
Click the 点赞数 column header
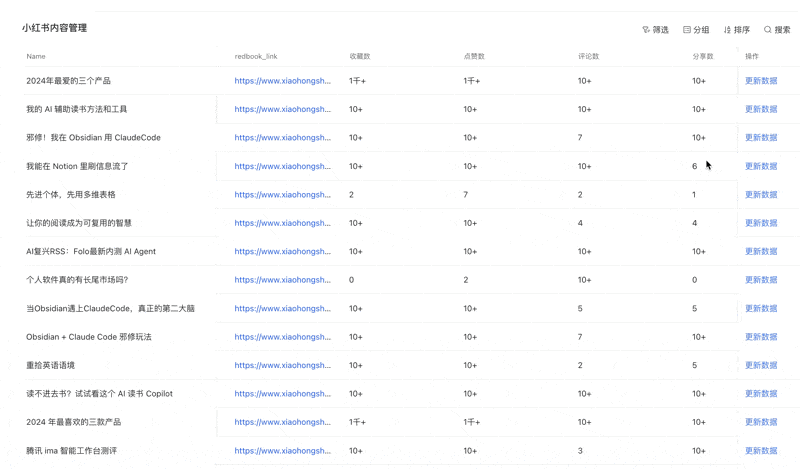tap(475, 56)
